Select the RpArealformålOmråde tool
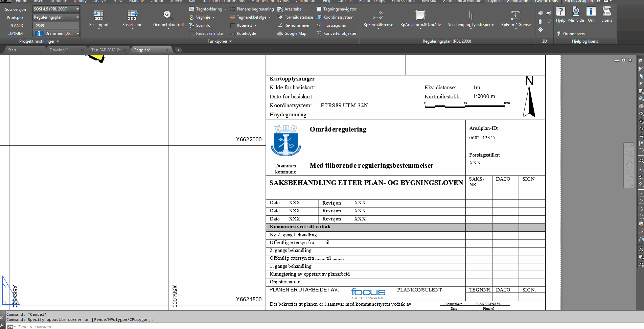 pyautogui.click(x=420, y=16)
